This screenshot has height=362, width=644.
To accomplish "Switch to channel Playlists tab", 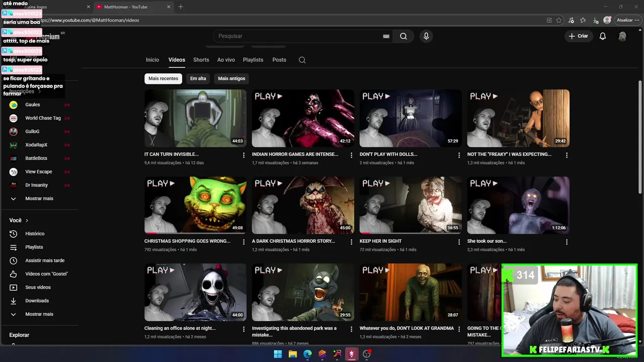I will click(253, 60).
